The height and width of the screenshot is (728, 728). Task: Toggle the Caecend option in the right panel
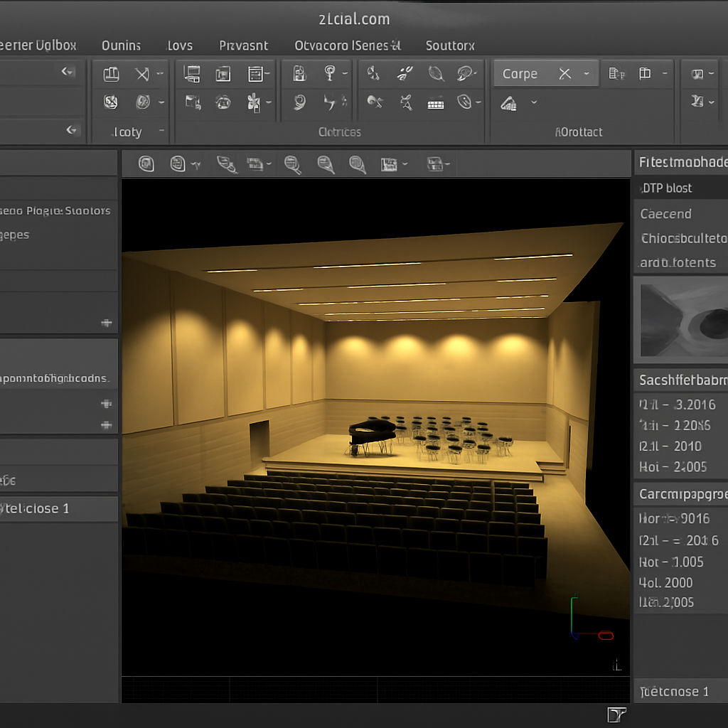coord(666,213)
